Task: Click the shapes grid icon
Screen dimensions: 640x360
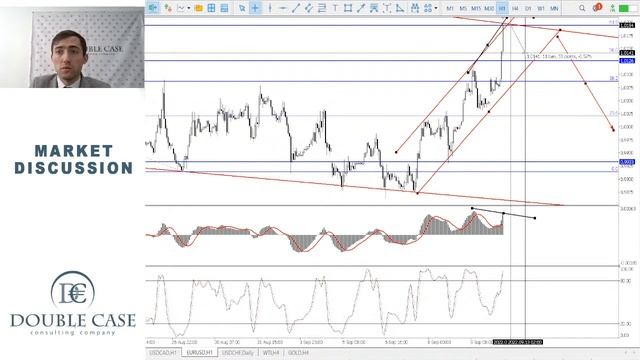Action: [x=428, y=8]
